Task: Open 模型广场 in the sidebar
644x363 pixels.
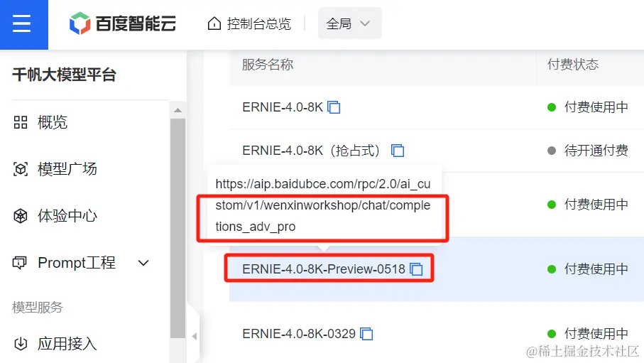Action: point(67,169)
